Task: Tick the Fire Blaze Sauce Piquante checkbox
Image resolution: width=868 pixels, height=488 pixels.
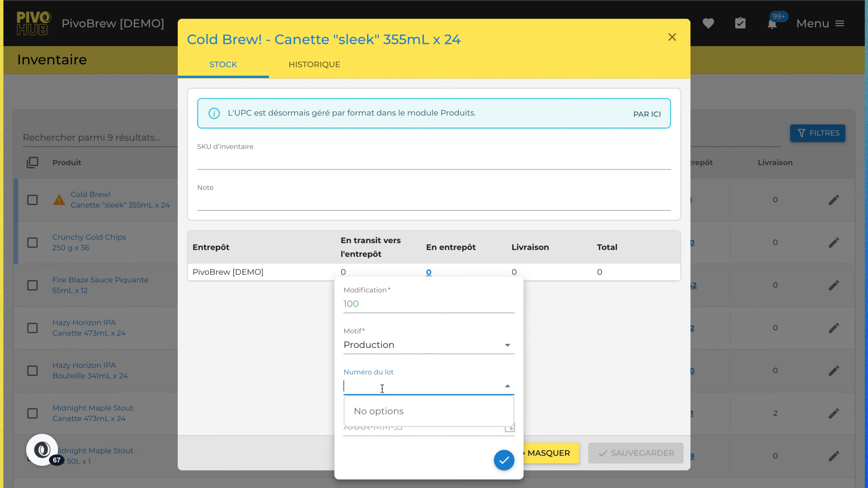Action: pos(33,285)
